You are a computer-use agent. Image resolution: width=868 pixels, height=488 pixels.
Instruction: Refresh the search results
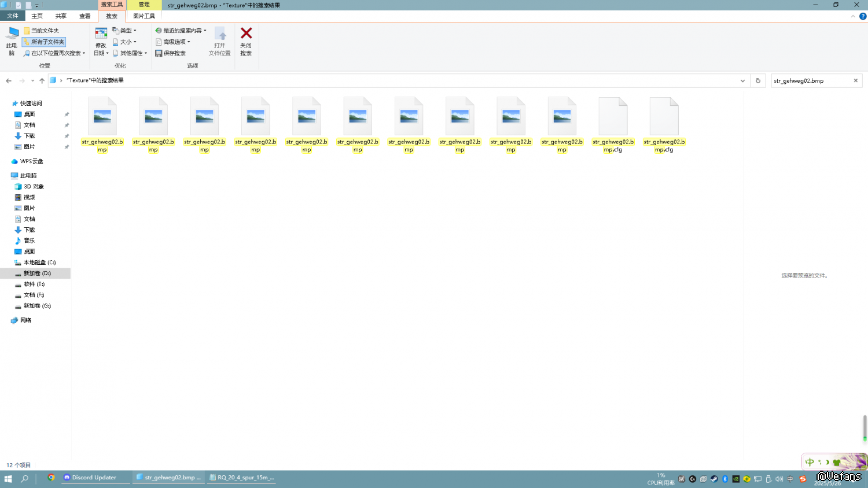[x=758, y=81]
